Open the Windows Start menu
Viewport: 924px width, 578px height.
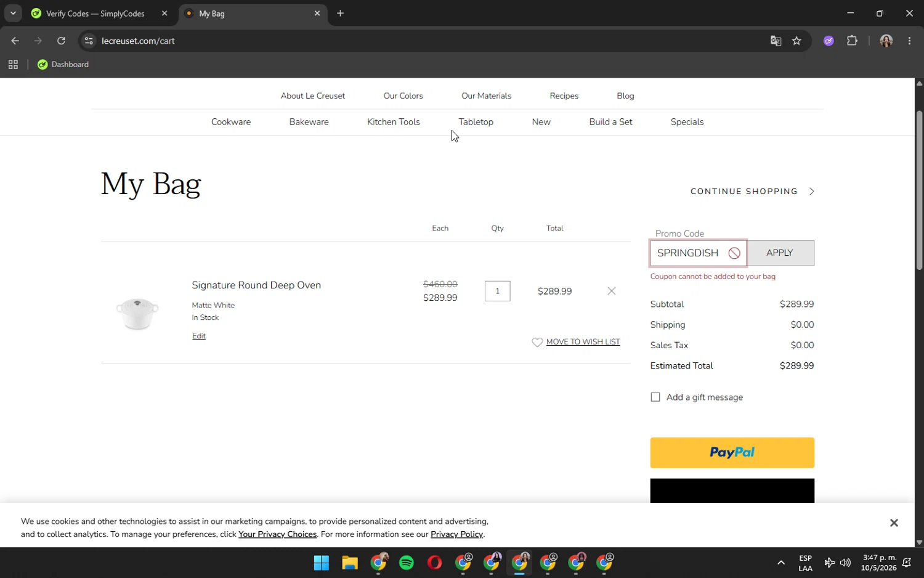322,563
